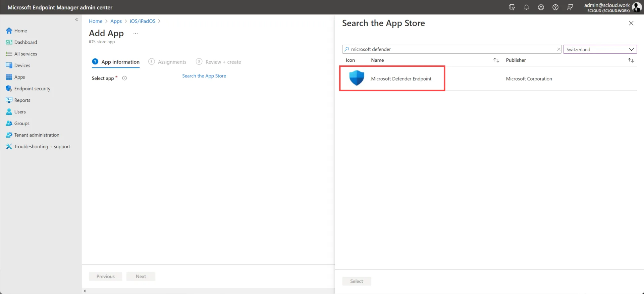Open All services list icon

pyautogui.click(x=9, y=54)
